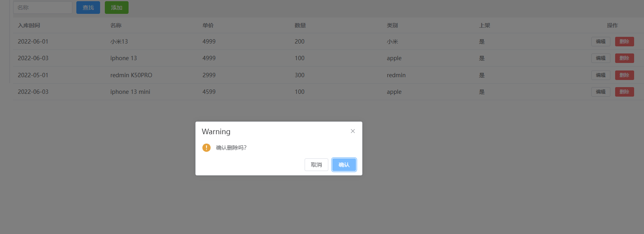Click the 名称 search input field
This screenshot has width=644, height=234.
pos(42,7)
